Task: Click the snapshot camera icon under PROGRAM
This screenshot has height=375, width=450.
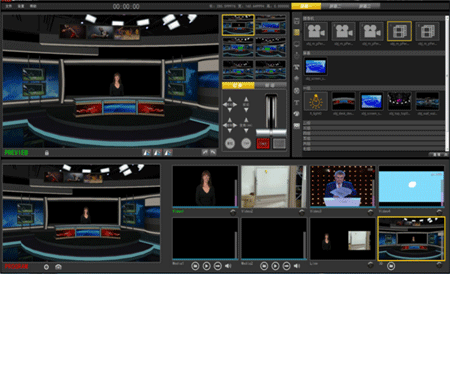Action: [58, 267]
